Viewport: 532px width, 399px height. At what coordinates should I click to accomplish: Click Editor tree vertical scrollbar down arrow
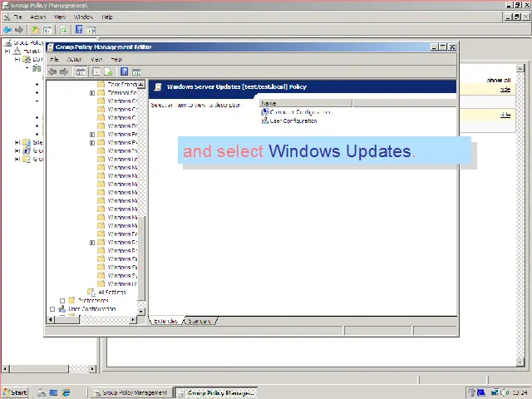point(141,311)
